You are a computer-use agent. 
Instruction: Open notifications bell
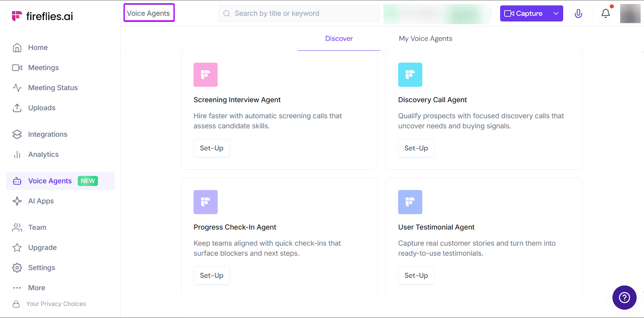click(606, 13)
